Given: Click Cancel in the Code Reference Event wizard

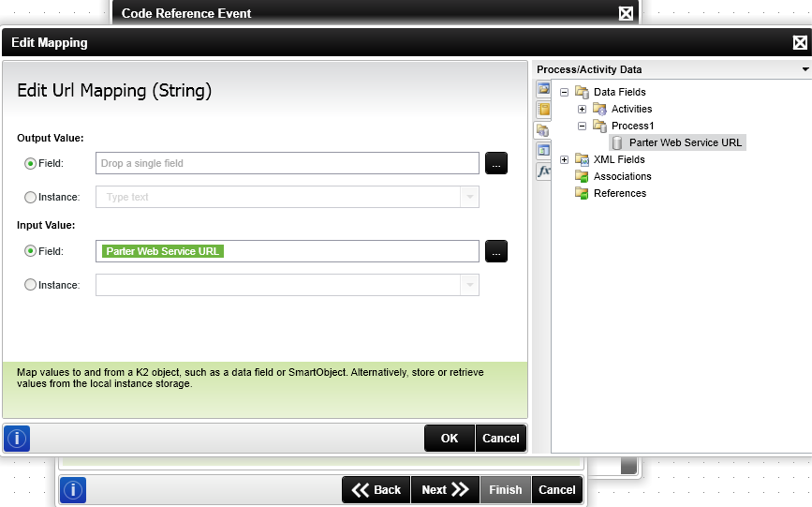Looking at the screenshot, I should 557,490.
